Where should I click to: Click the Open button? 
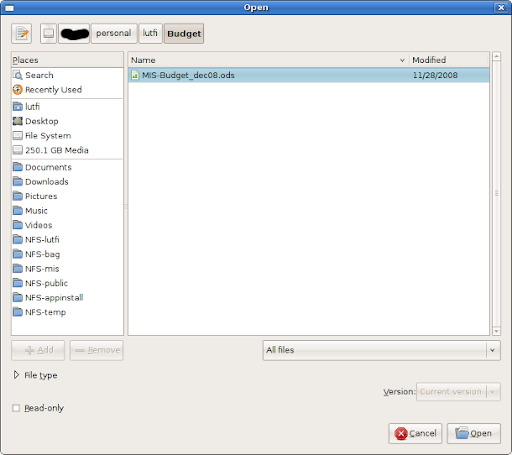[x=474, y=433]
